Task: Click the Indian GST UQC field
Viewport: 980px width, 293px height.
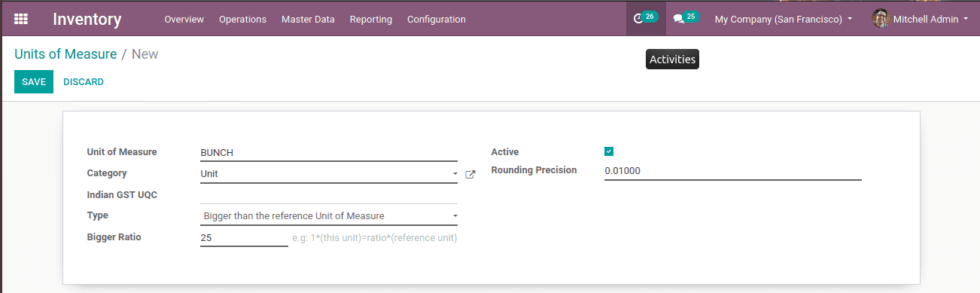Action: pos(329,195)
